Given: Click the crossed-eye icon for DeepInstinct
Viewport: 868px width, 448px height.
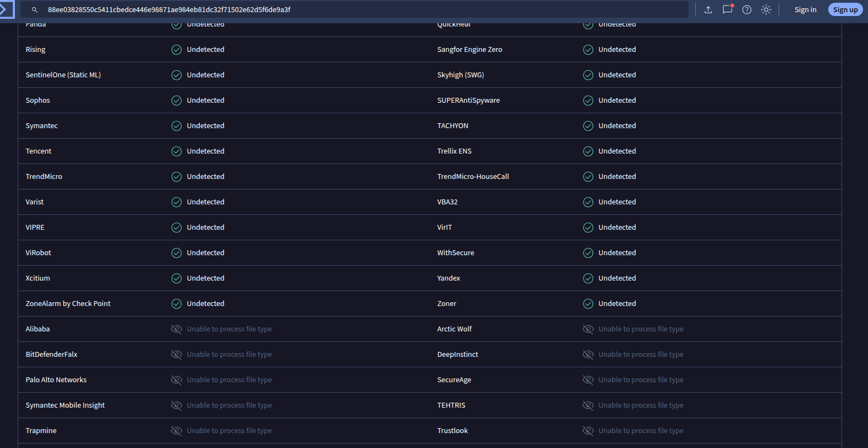Looking at the screenshot, I should point(588,355).
